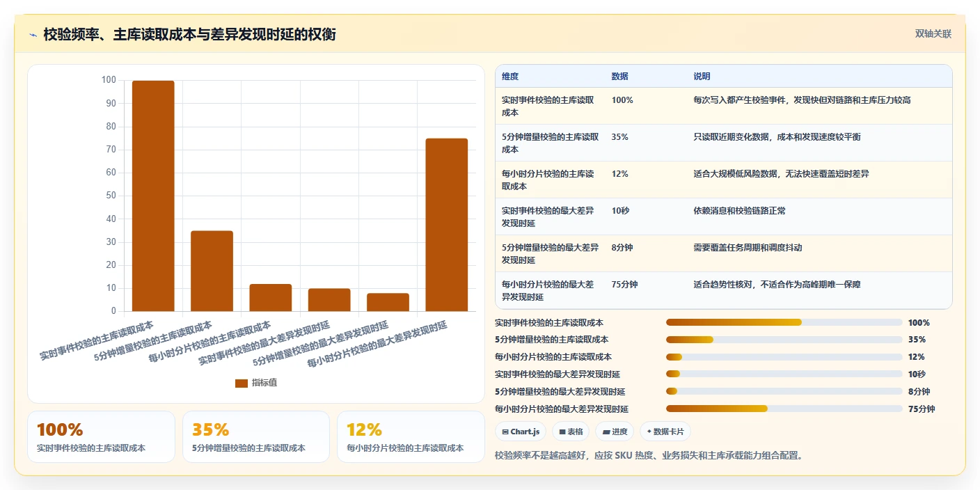
Task: Click the 35% progress bar
Action: [x=784, y=340]
